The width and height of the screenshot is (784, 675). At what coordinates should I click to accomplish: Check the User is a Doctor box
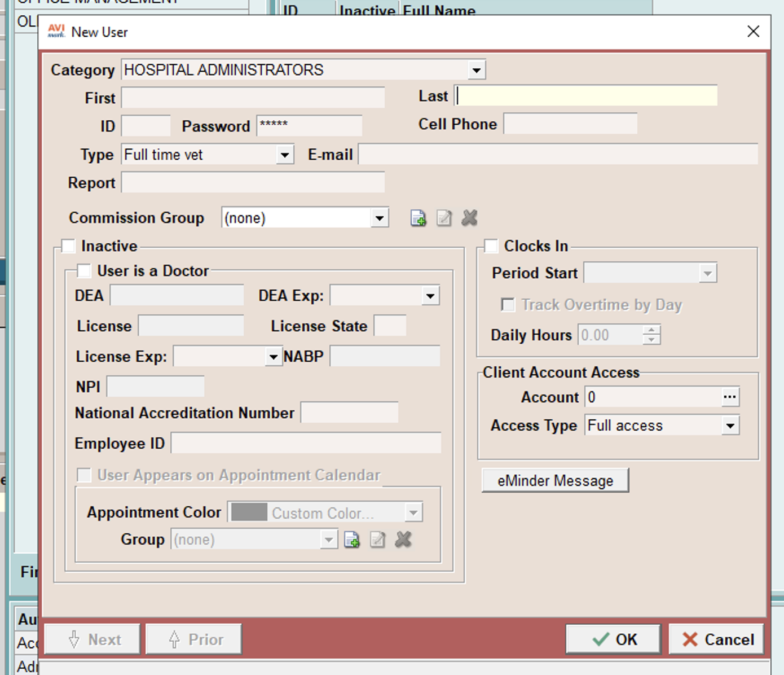84,271
